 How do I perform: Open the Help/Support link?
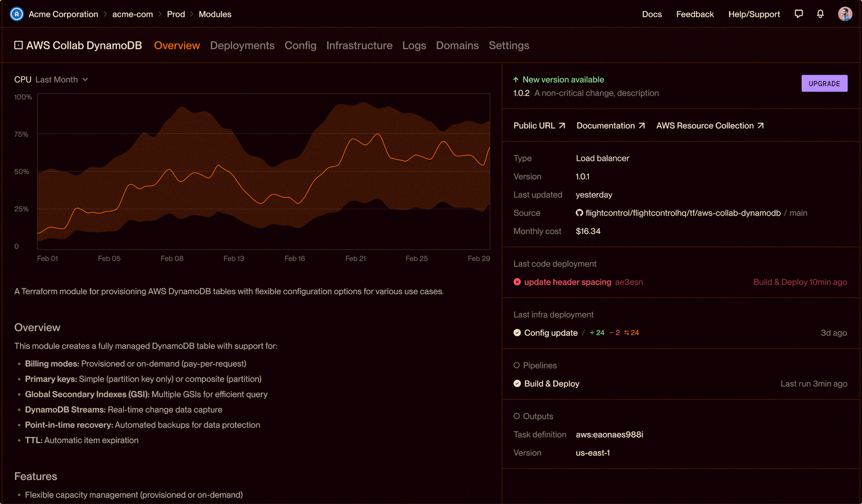point(754,14)
